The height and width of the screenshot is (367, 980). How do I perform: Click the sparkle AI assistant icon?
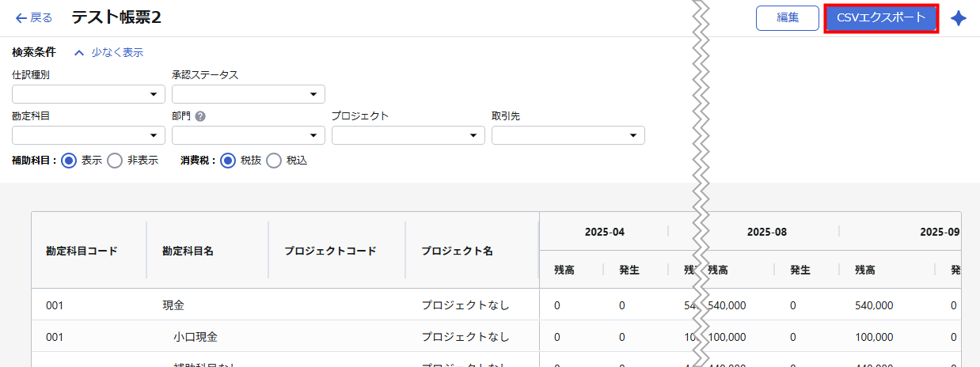coord(959,18)
